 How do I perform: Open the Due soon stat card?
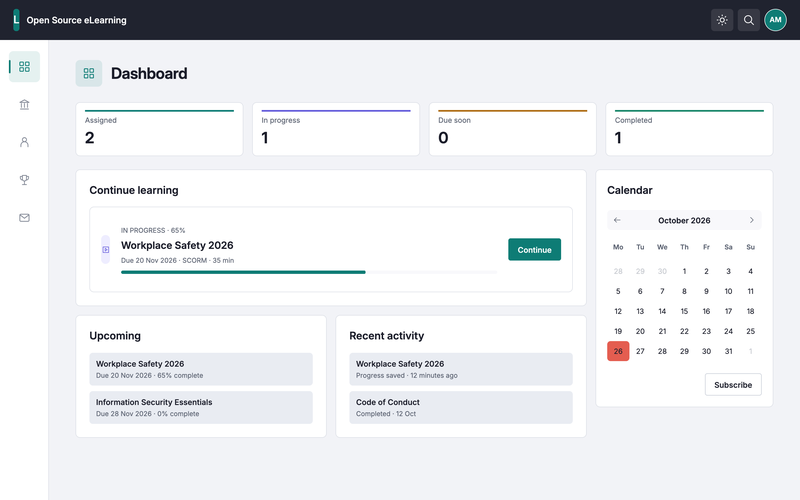click(512, 129)
